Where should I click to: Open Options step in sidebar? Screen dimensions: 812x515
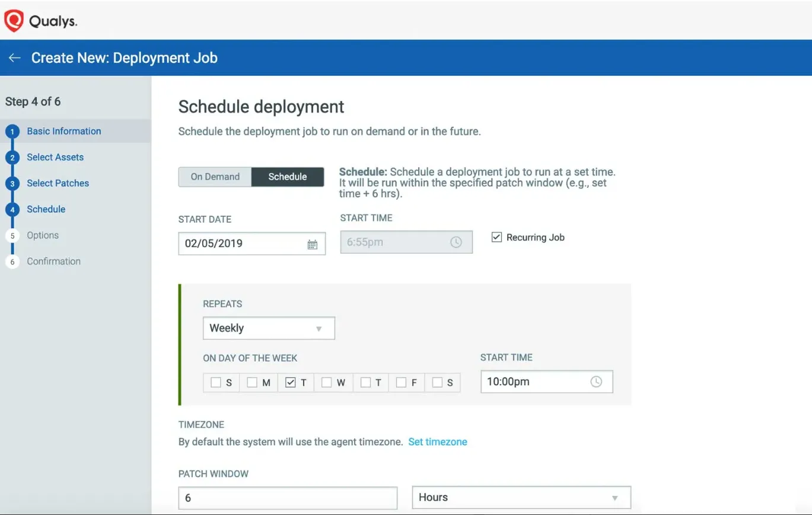pyautogui.click(x=43, y=235)
